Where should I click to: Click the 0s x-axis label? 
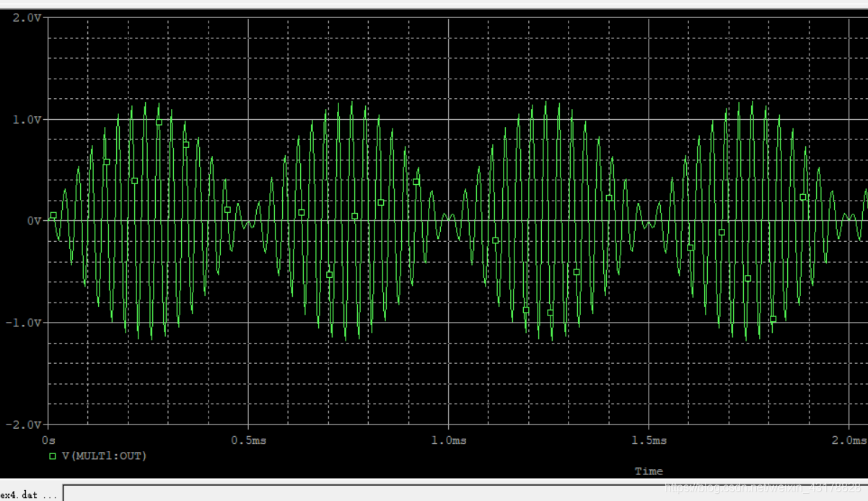[49, 440]
